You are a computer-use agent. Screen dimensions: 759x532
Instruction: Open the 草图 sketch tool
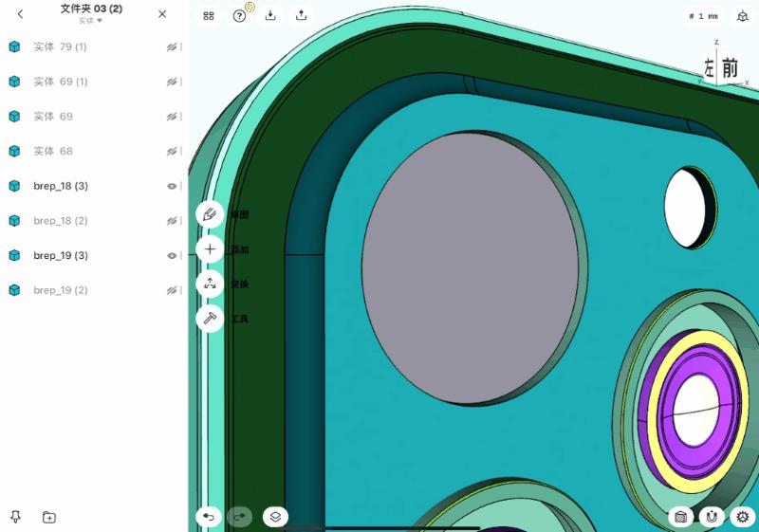(210, 214)
